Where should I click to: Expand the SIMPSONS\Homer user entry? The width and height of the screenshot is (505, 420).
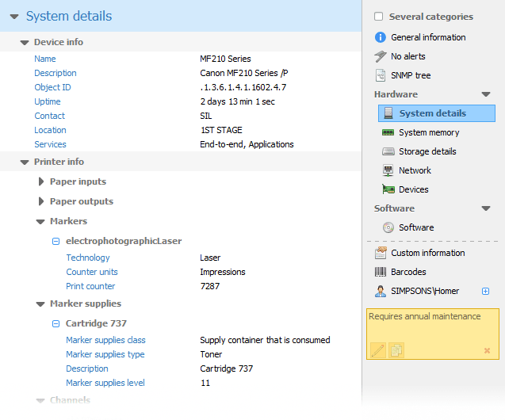486,291
